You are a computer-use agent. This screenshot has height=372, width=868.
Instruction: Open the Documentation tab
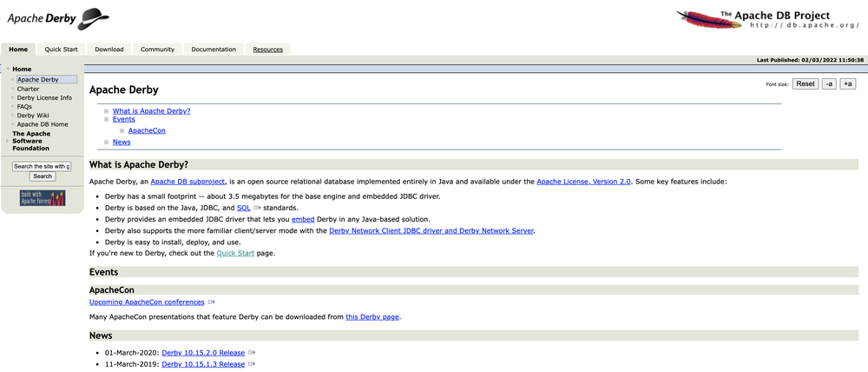coord(214,50)
